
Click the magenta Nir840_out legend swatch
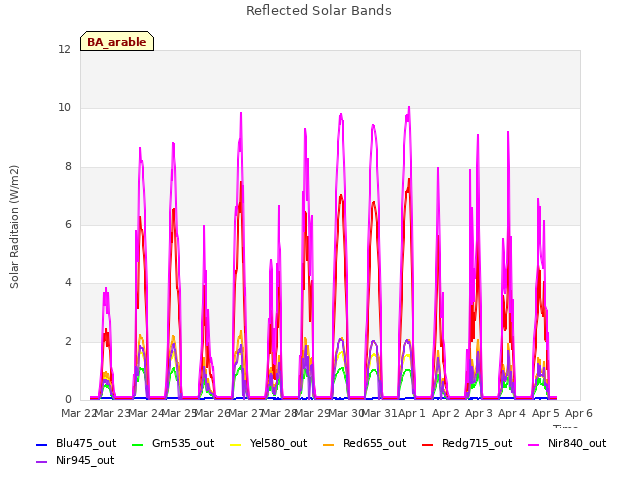(x=534, y=444)
